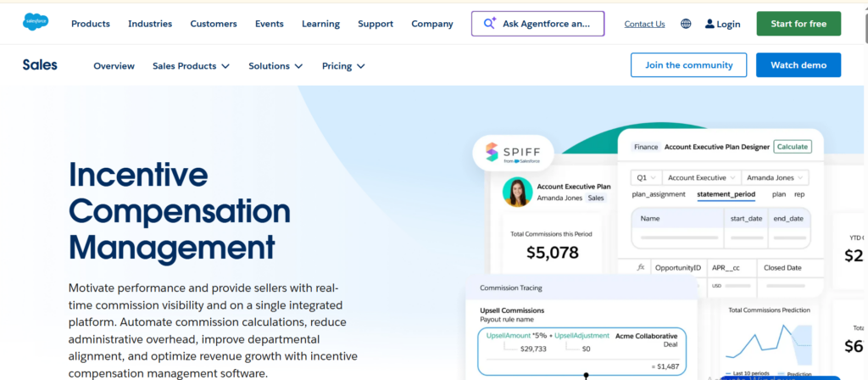Click the start_date column header

(x=746, y=219)
